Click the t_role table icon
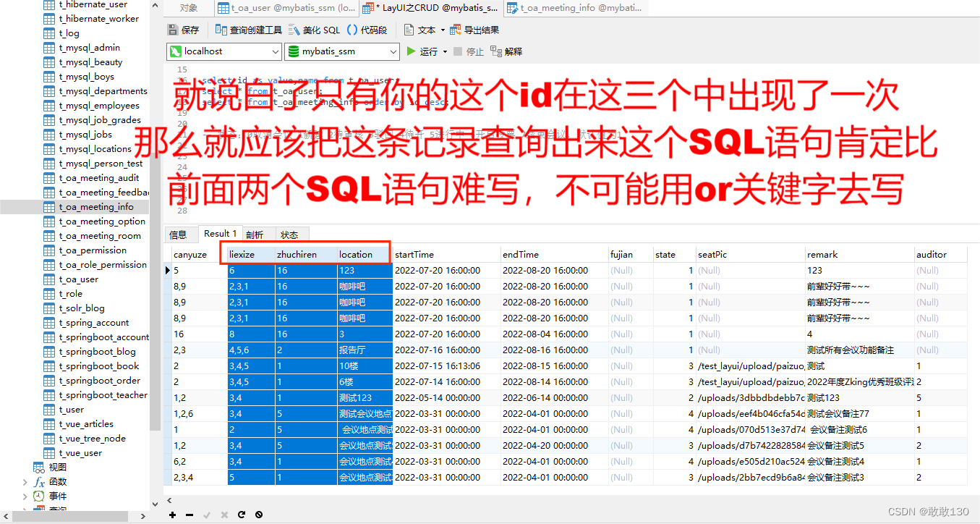Screen dimensions: 980x524 pos(49,294)
